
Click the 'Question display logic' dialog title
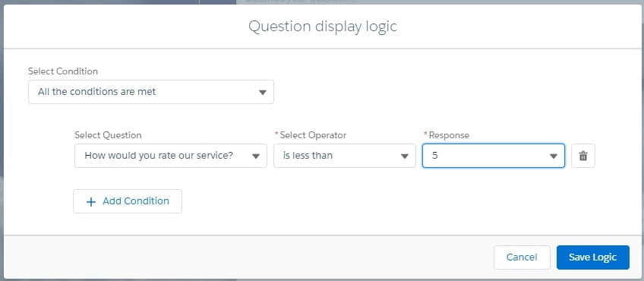click(323, 27)
